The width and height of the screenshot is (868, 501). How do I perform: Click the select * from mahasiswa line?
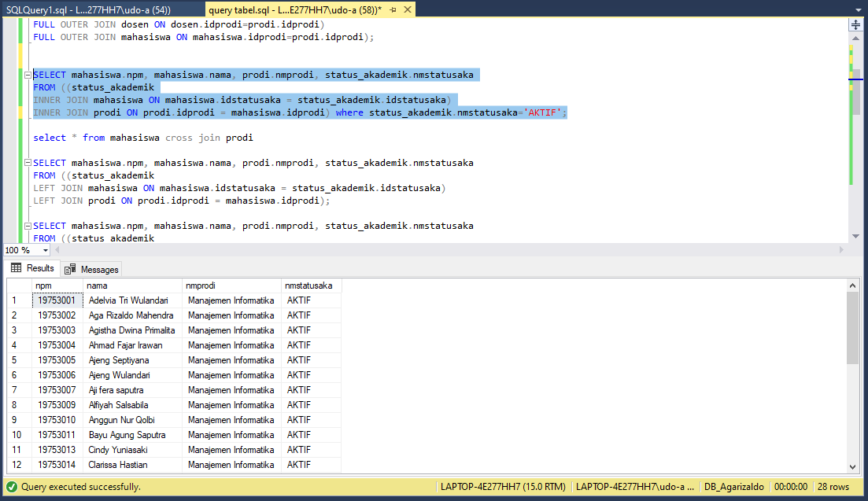pyautogui.click(x=142, y=138)
